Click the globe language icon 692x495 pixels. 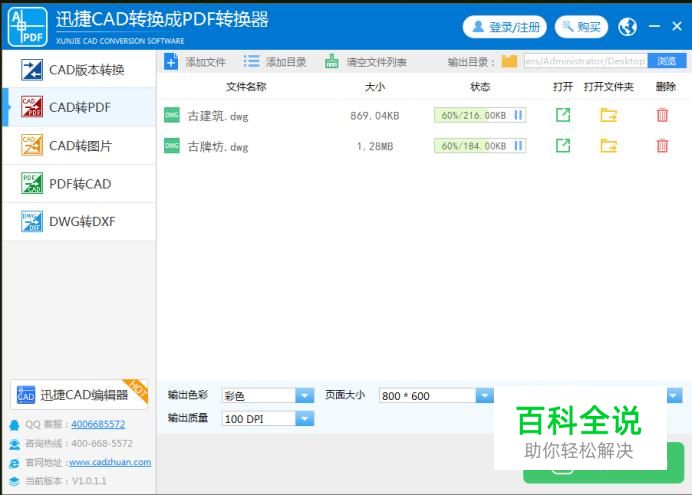click(x=627, y=27)
